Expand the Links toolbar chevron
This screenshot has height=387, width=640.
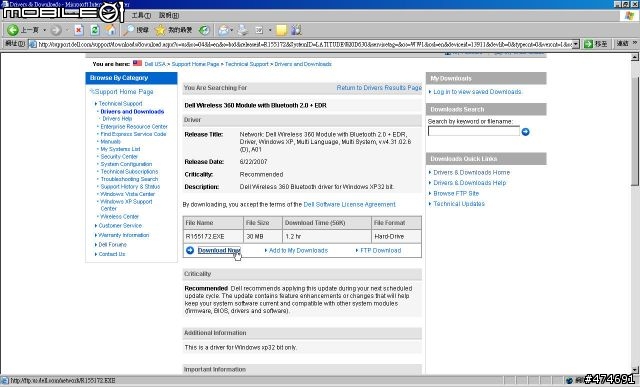(x=635, y=43)
